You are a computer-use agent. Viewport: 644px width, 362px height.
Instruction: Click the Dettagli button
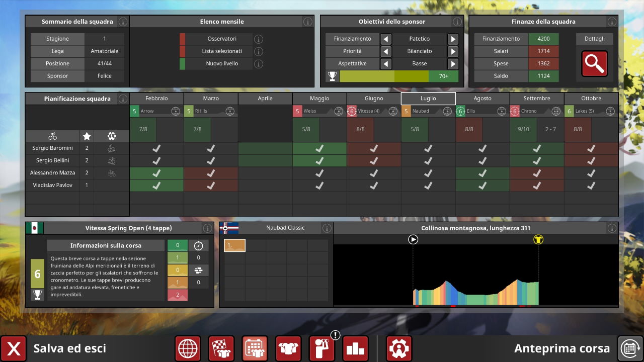click(594, 39)
